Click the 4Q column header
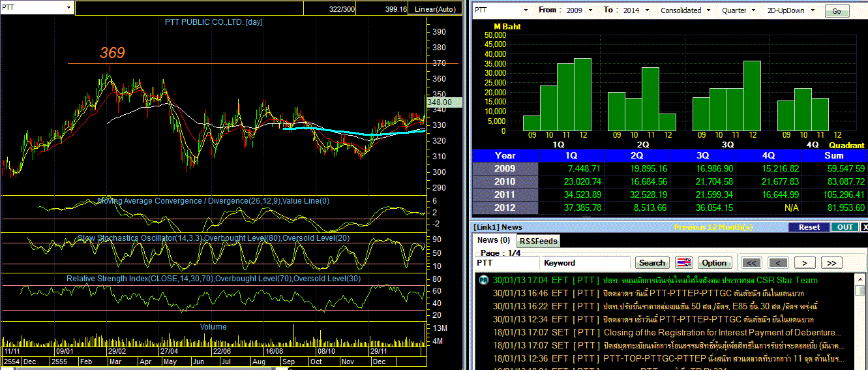Screen dimensions: 868x370 coord(769,155)
